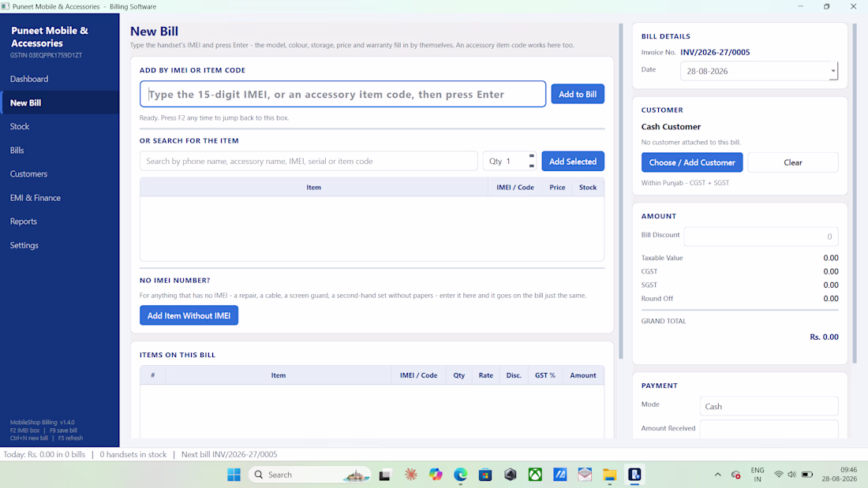Open the dark hexagon taskbar app
This screenshot has width=868, height=488.
pos(511,475)
